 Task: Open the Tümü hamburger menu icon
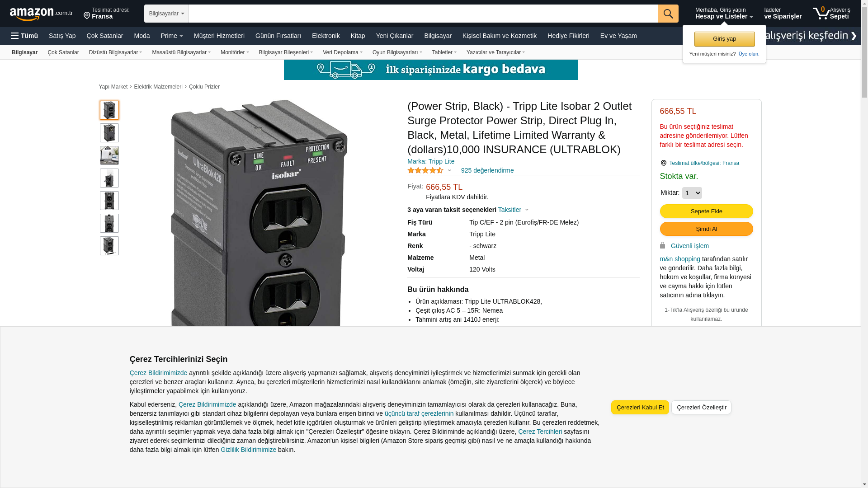coord(15,36)
